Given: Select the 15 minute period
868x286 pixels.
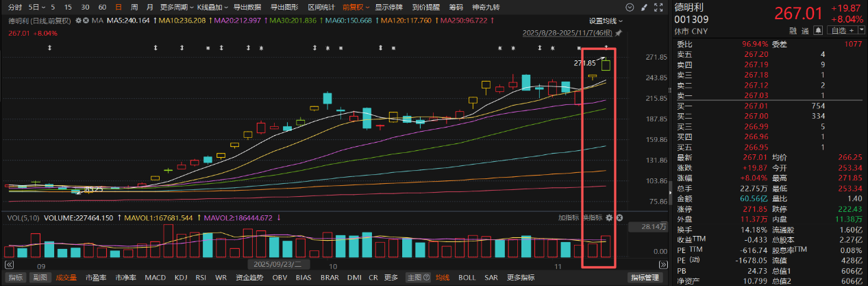Looking at the screenshot, I should tap(68, 7).
